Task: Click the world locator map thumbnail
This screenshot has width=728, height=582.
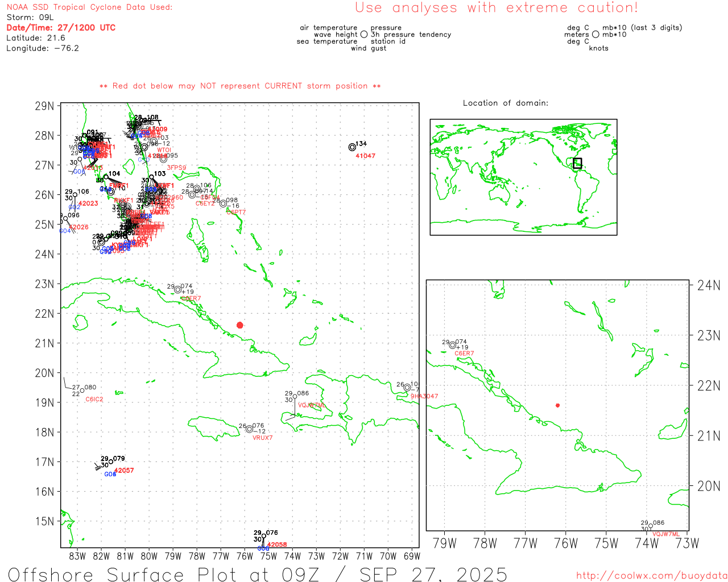Action: pyautogui.click(x=523, y=177)
